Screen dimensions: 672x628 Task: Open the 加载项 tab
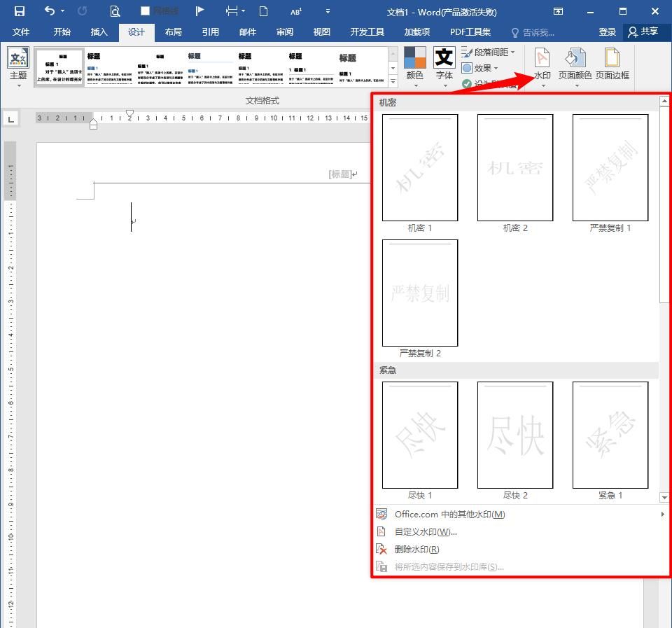tap(417, 32)
